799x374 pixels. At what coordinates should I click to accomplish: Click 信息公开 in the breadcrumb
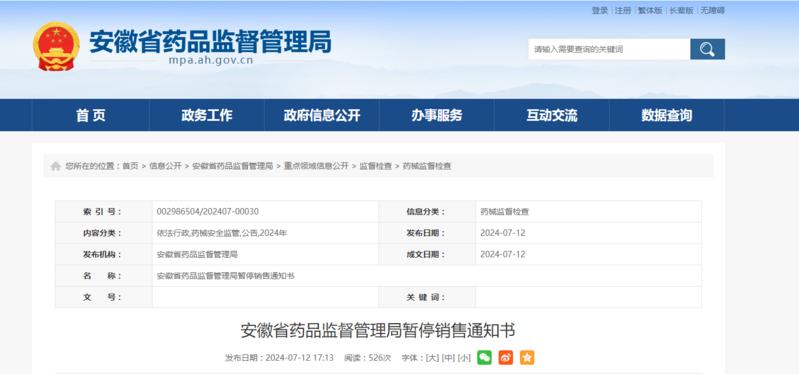[165, 166]
